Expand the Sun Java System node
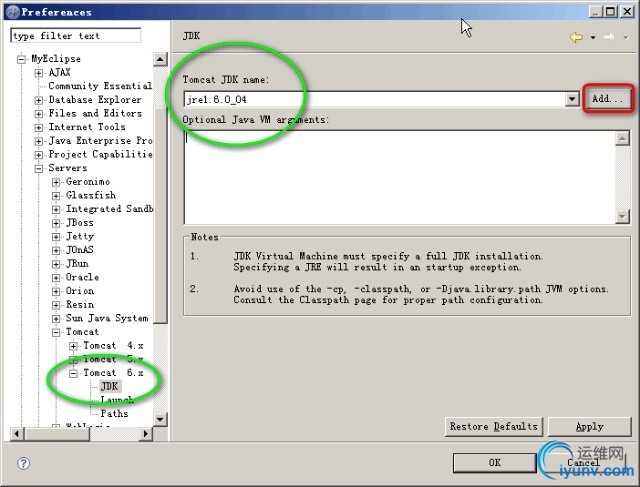The image size is (640, 487). coord(56,319)
